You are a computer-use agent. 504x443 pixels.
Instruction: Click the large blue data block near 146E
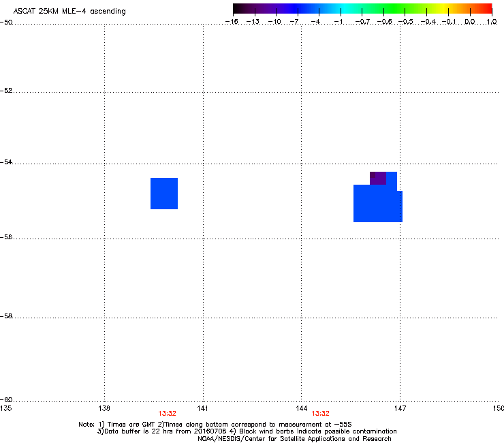click(x=378, y=203)
